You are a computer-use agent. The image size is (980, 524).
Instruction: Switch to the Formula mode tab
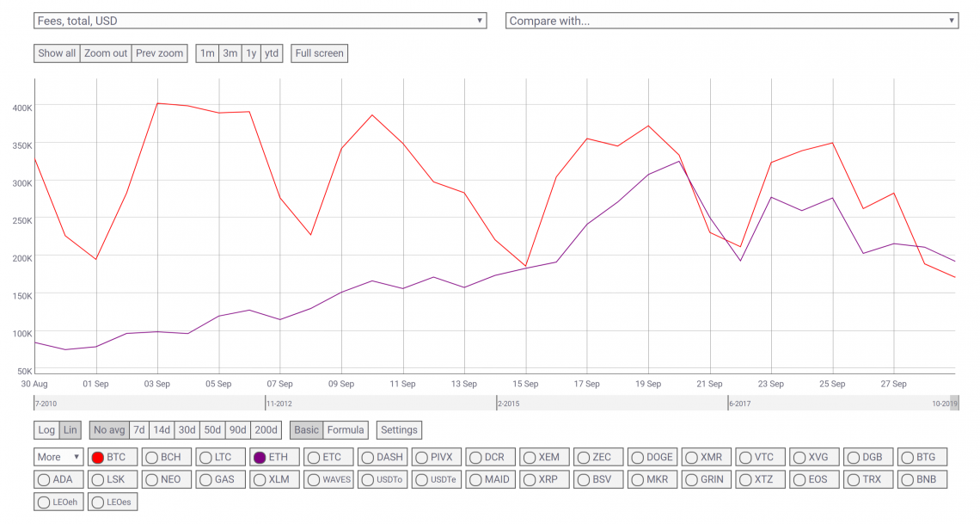346,429
